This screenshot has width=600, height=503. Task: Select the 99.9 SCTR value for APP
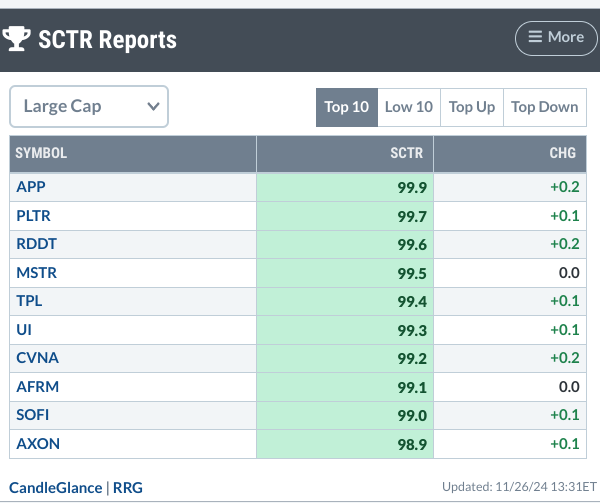412,187
